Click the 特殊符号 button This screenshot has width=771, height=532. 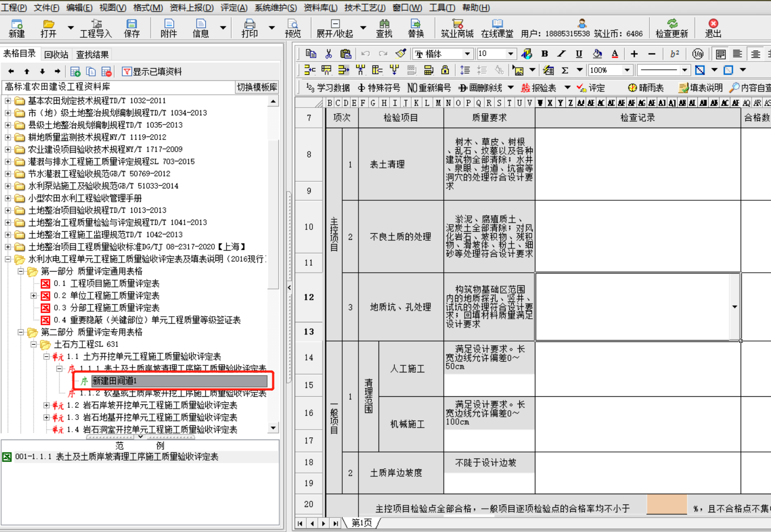[379, 88]
